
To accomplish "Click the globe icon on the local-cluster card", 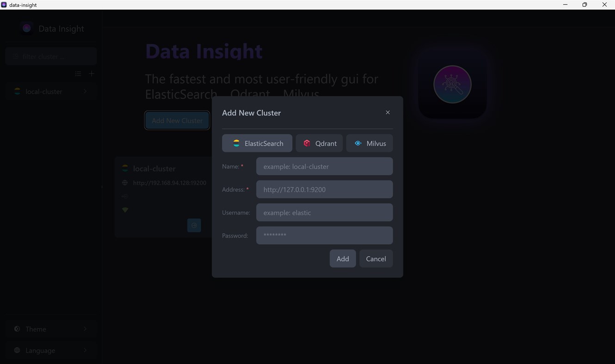I will click(x=125, y=183).
